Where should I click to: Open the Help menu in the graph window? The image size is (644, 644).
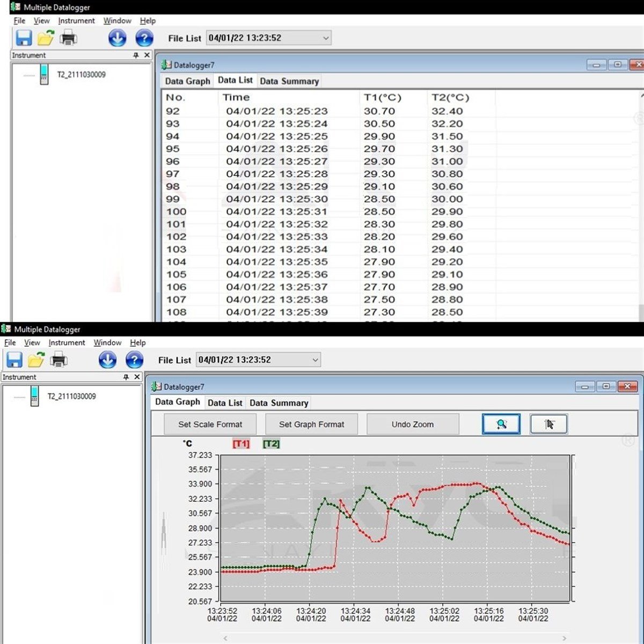[138, 342]
